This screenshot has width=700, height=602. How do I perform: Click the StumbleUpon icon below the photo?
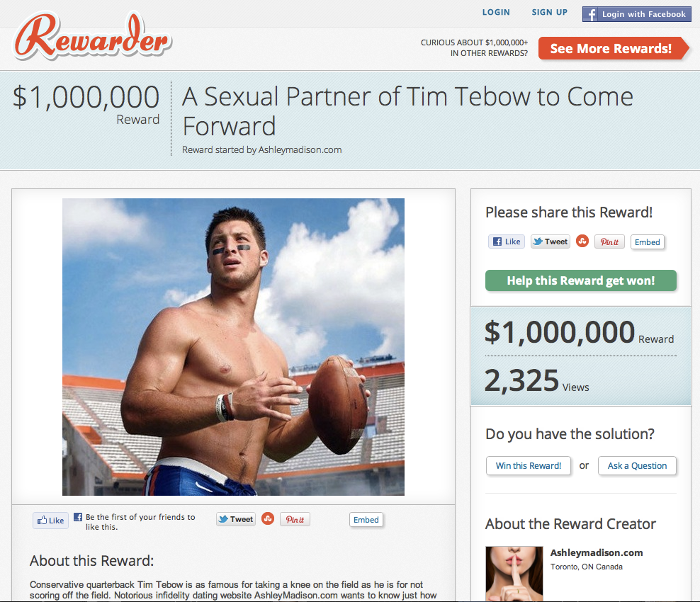pos(268,518)
